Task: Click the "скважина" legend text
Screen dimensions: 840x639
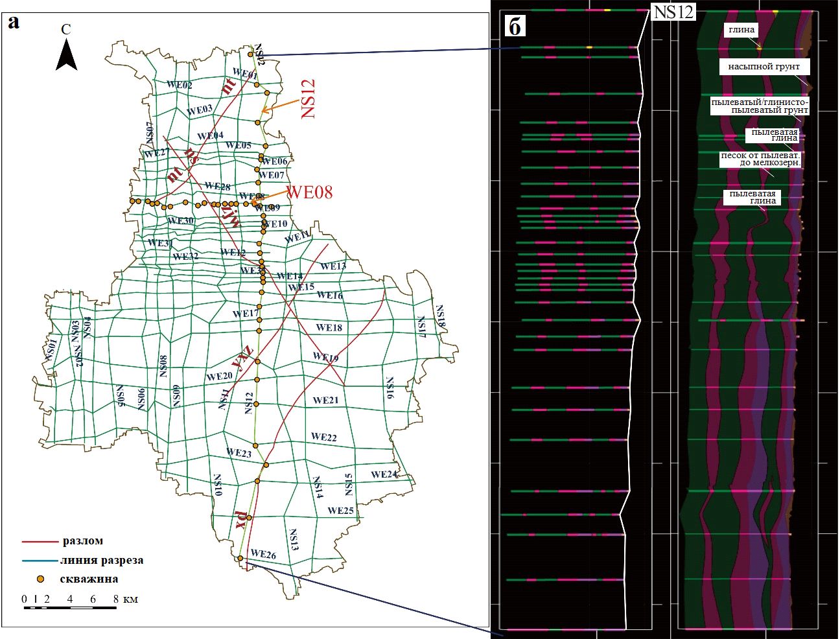Action: coord(89,579)
